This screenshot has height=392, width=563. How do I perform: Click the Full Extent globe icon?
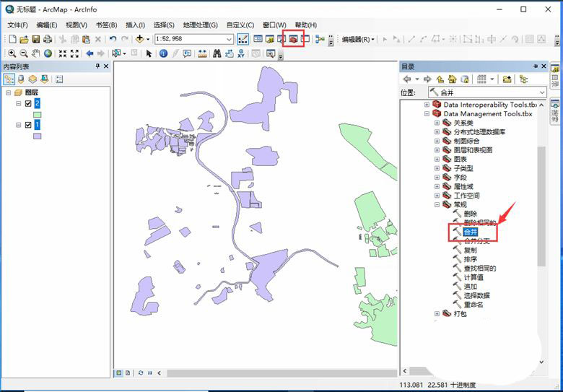tap(48, 53)
